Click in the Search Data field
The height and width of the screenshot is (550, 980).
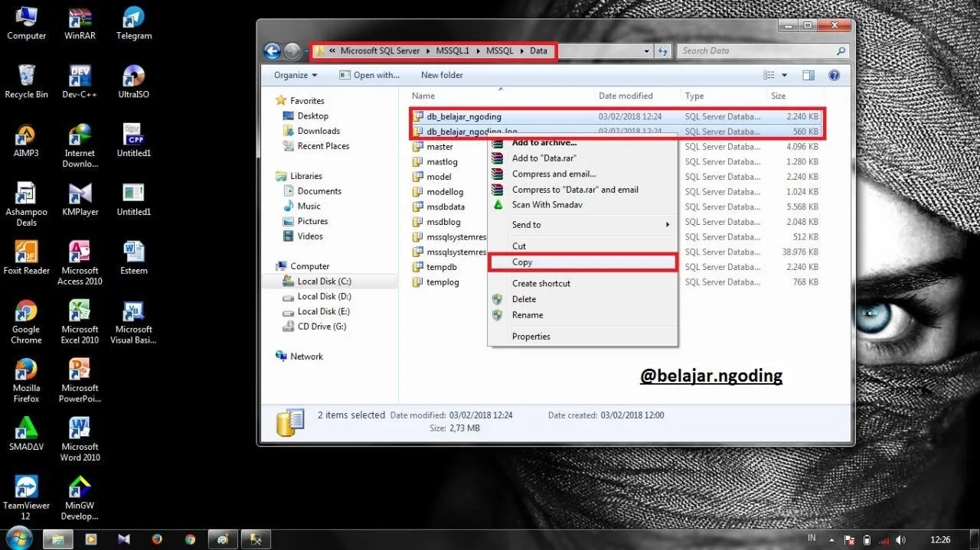(x=763, y=51)
